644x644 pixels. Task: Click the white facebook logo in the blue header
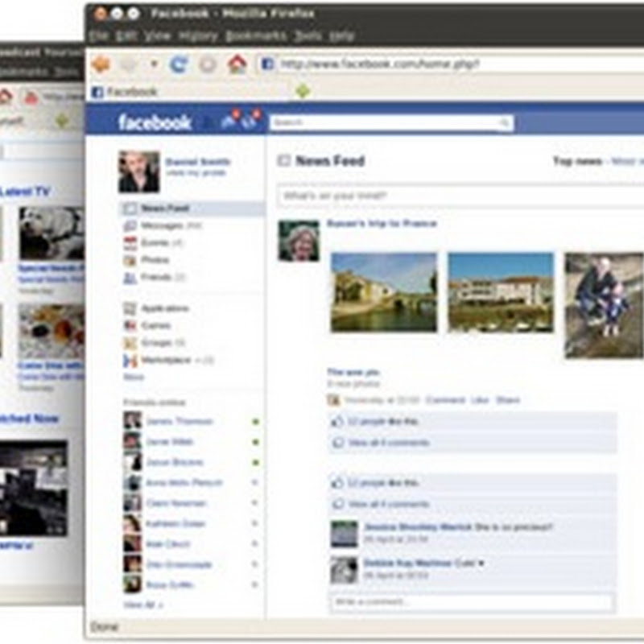155,122
